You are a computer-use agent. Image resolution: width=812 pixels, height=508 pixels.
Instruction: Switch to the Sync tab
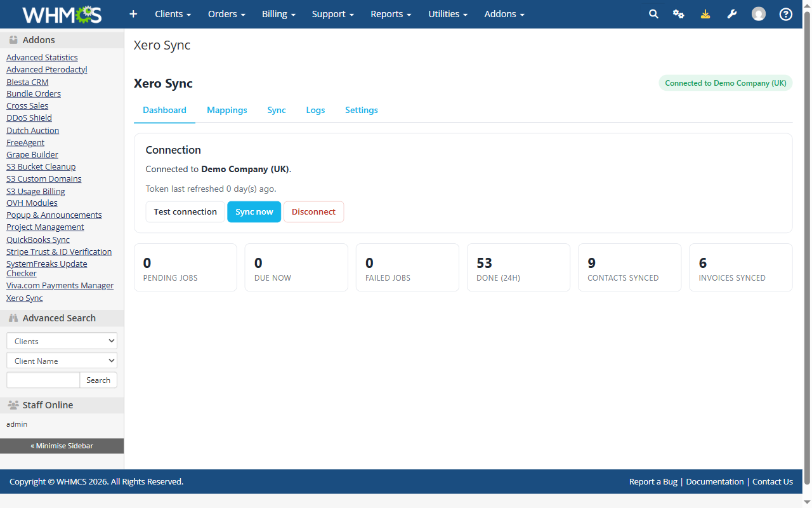277,110
